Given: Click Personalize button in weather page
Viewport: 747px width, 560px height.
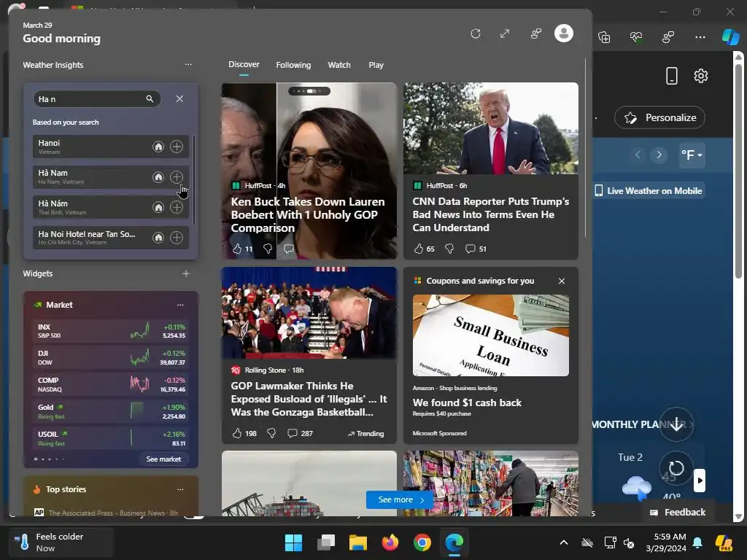Looking at the screenshot, I should [x=659, y=117].
